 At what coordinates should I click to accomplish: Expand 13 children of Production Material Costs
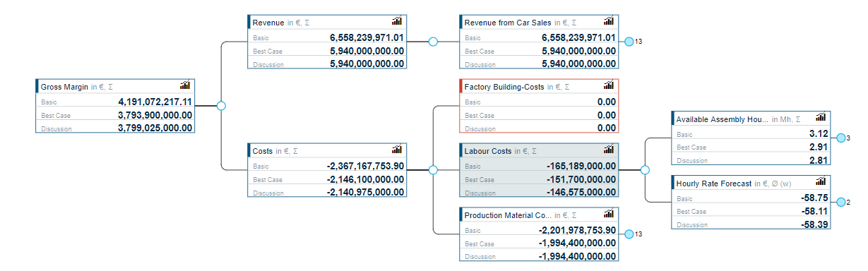pyautogui.click(x=629, y=234)
